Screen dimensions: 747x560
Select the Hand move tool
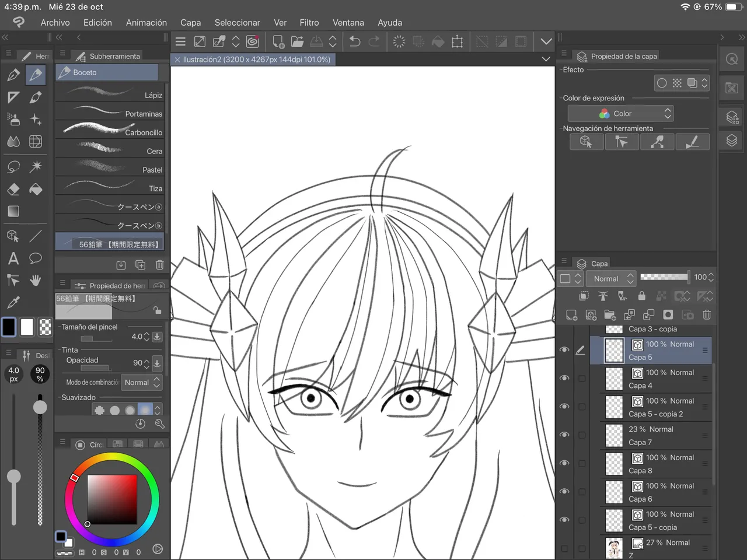(36, 281)
